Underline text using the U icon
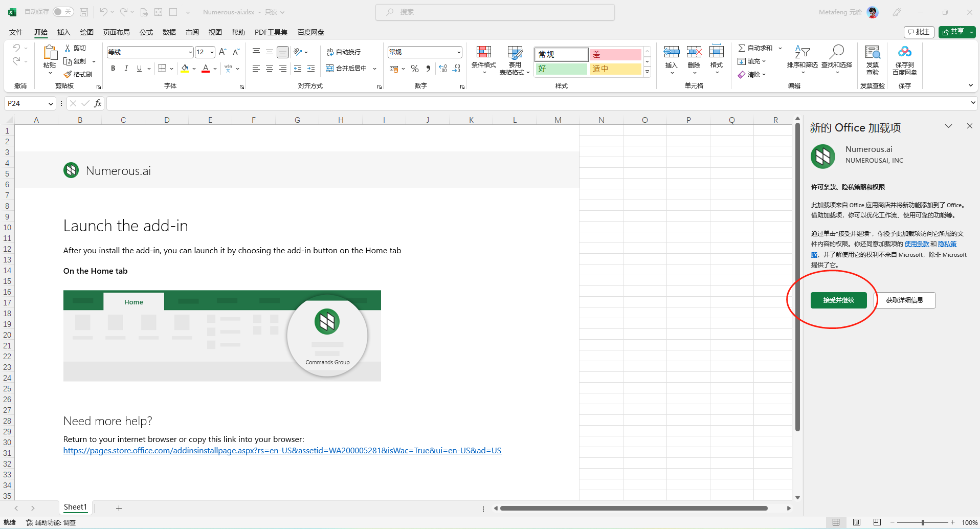980x529 pixels. [x=139, y=68]
